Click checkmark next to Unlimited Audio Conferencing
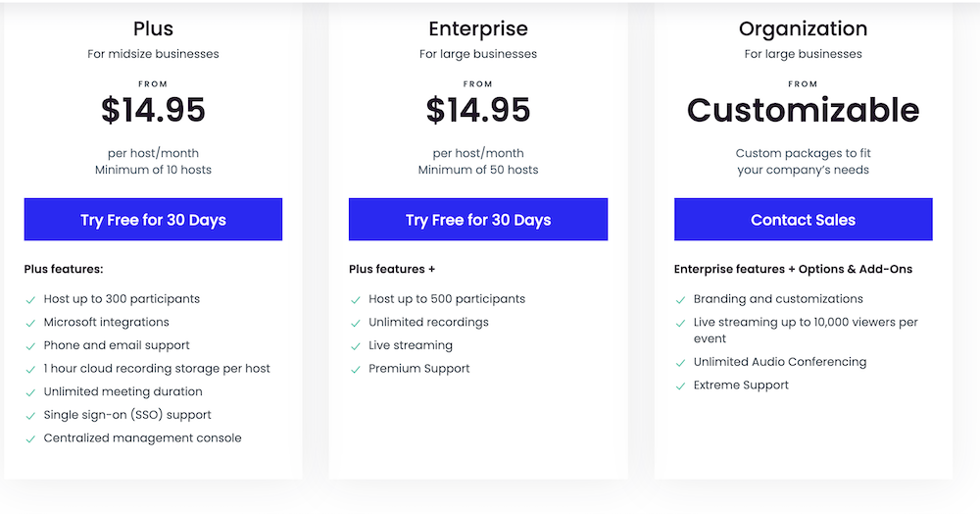Screen dimensions: 980x514 pos(680,363)
